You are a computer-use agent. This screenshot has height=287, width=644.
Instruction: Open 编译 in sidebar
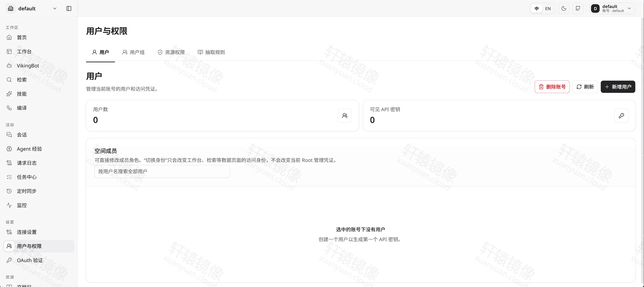pos(39,108)
